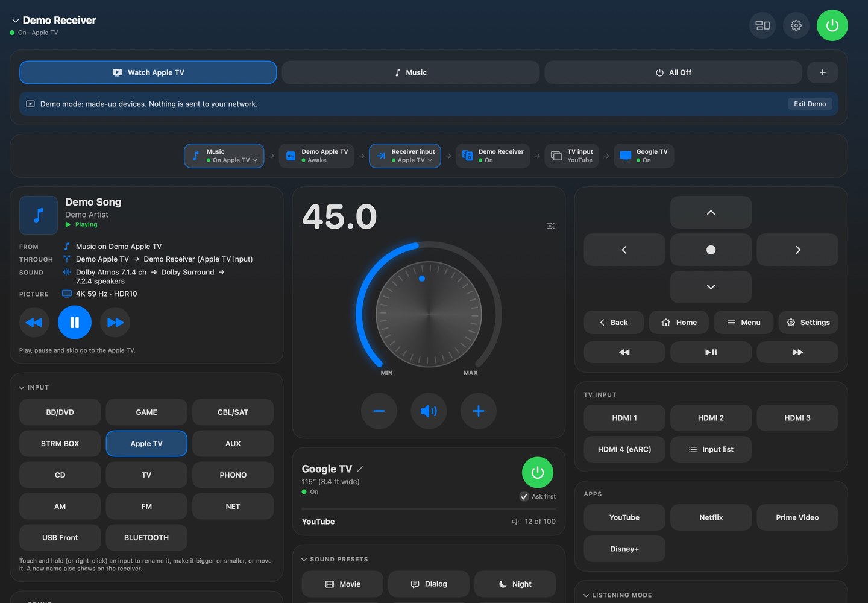The height and width of the screenshot is (603, 868).
Task: Rewind using the remote transport button
Action: [624, 352]
